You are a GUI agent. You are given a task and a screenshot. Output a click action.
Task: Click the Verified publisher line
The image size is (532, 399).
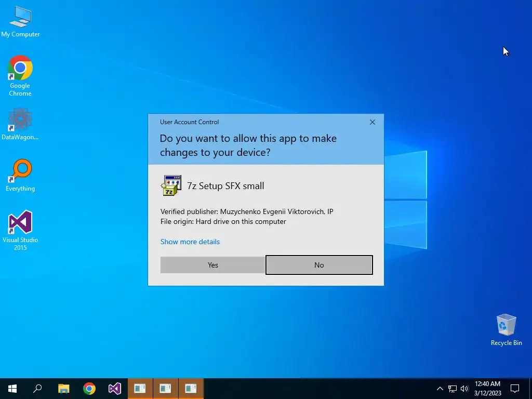[x=247, y=211]
